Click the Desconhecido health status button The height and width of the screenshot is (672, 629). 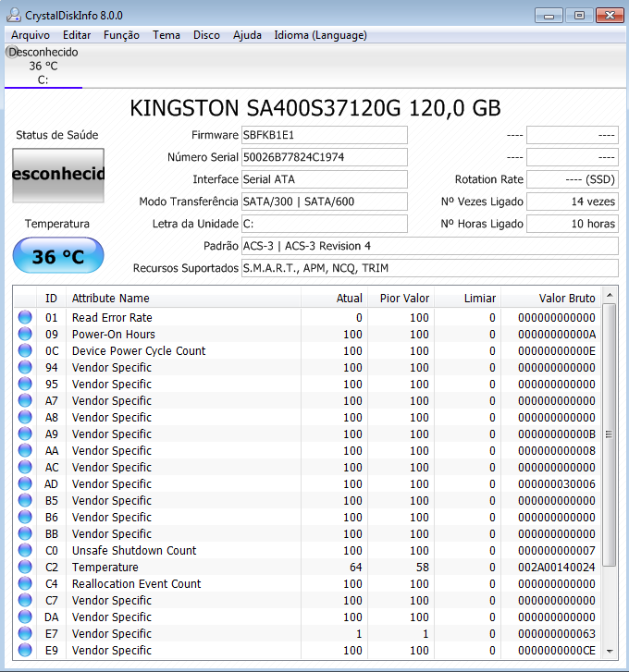coord(58,175)
